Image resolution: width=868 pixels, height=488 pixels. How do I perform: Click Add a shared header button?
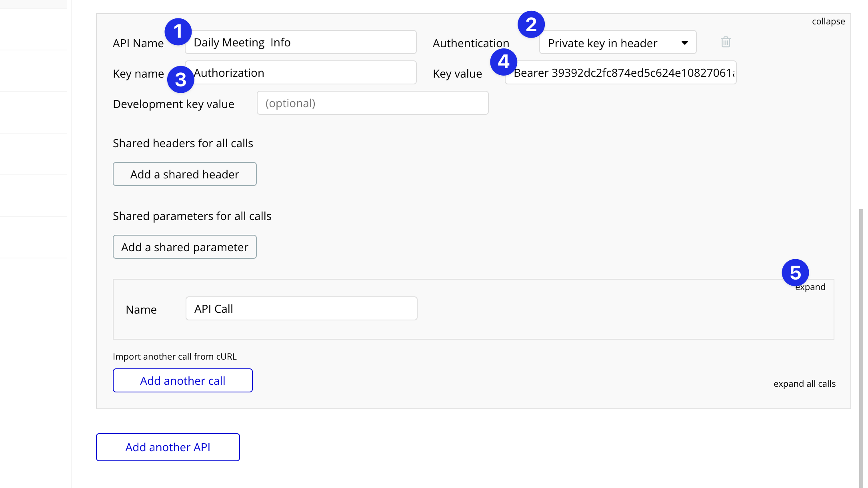click(x=184, y=174)
